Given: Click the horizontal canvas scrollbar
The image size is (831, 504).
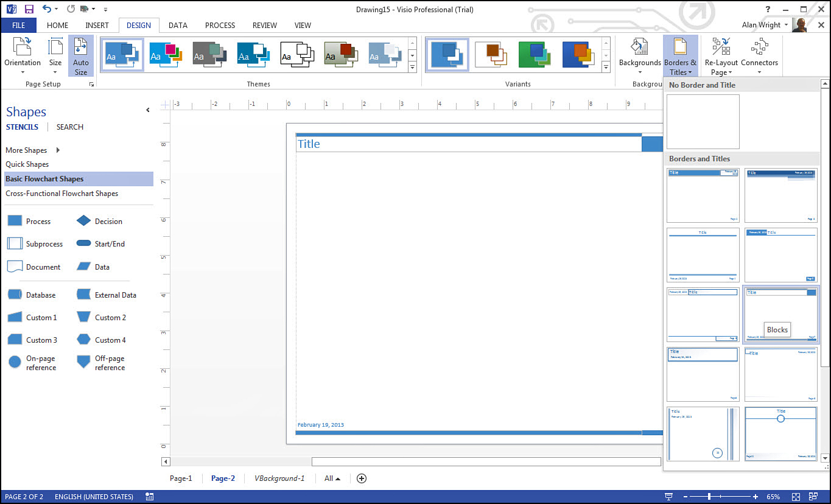Looking at the screenshot, I should pyautogui.click(x=486, y=462).
